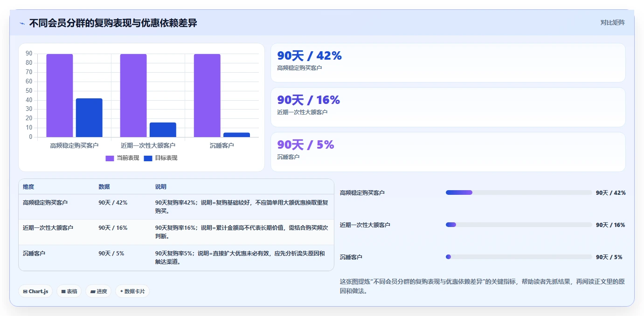The width and height of the screenshot is (644, 316).
Task: Click the blue 目标表现 legend swatch
Action: (x=148, y=158)
